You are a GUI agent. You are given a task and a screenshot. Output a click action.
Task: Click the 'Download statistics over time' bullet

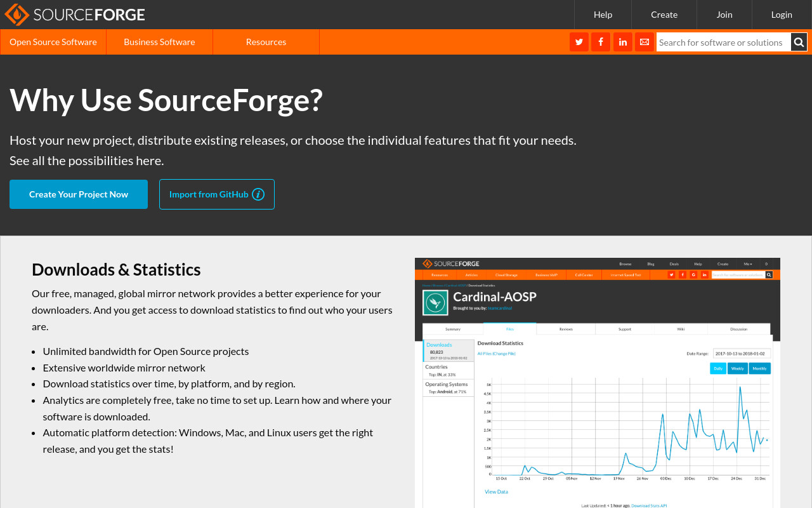click(169, 384)
